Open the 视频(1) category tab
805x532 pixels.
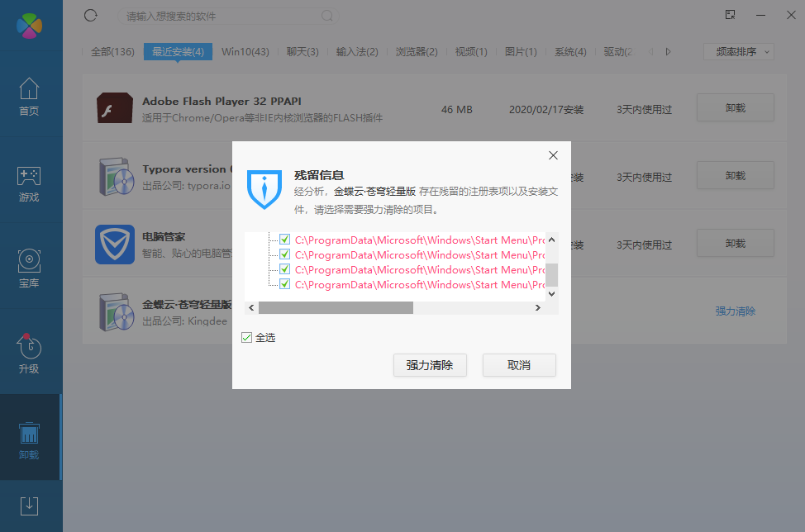pyautogui.click(x=471, y=52)
